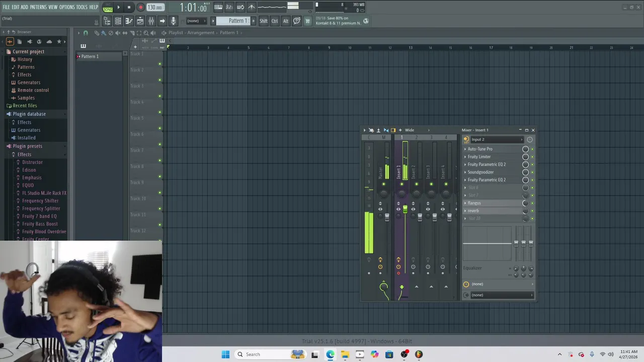Select the files tab icon in Browser
Image resolution: width=644 pixels, height=362 pixels.
tap(20, 42)
